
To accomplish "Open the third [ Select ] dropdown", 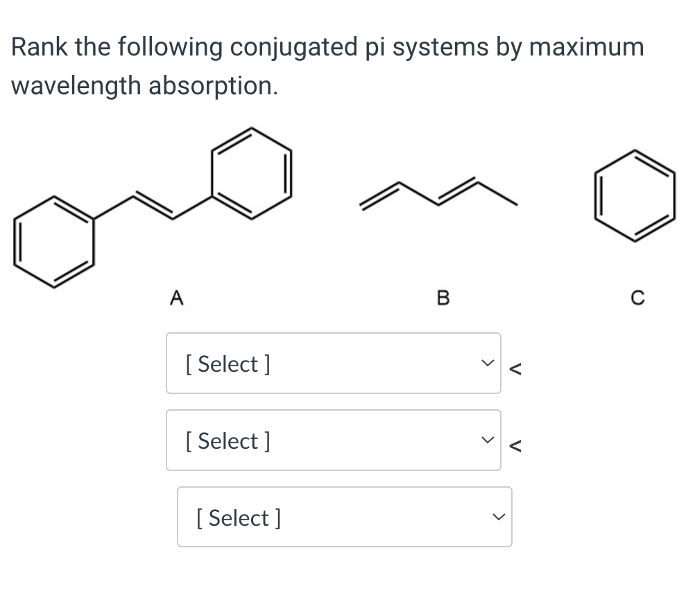I will (x=344, y=517).
